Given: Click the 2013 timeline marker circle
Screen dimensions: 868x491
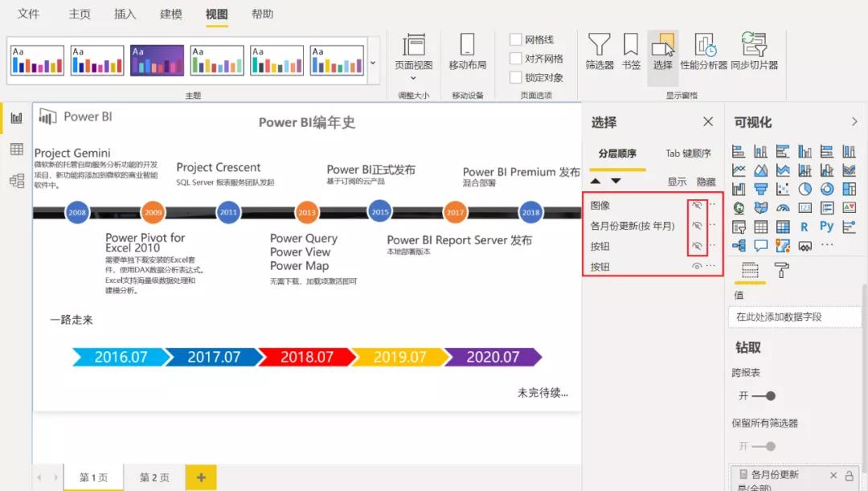Looking at the screenshot, I should tap(307, 212).
